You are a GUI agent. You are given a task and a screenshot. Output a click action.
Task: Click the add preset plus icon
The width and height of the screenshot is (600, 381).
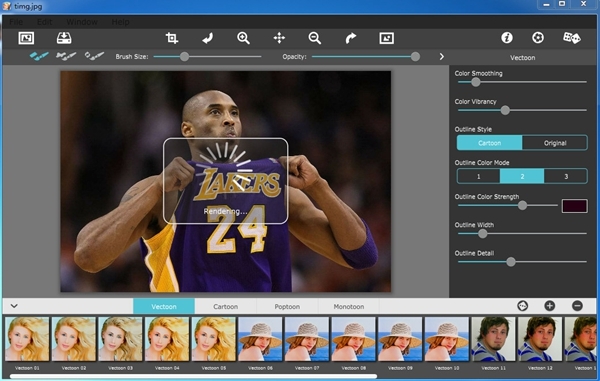click(x=549, y=306)
